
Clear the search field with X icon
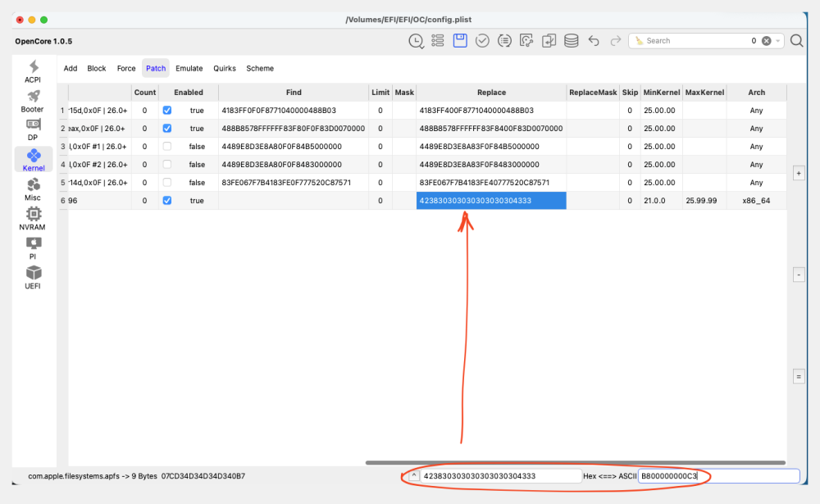click(x=766, y=41)
